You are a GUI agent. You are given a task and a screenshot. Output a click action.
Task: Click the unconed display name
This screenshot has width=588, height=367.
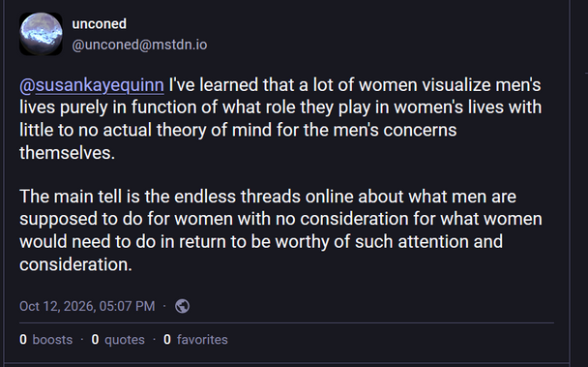click(99, 23)
